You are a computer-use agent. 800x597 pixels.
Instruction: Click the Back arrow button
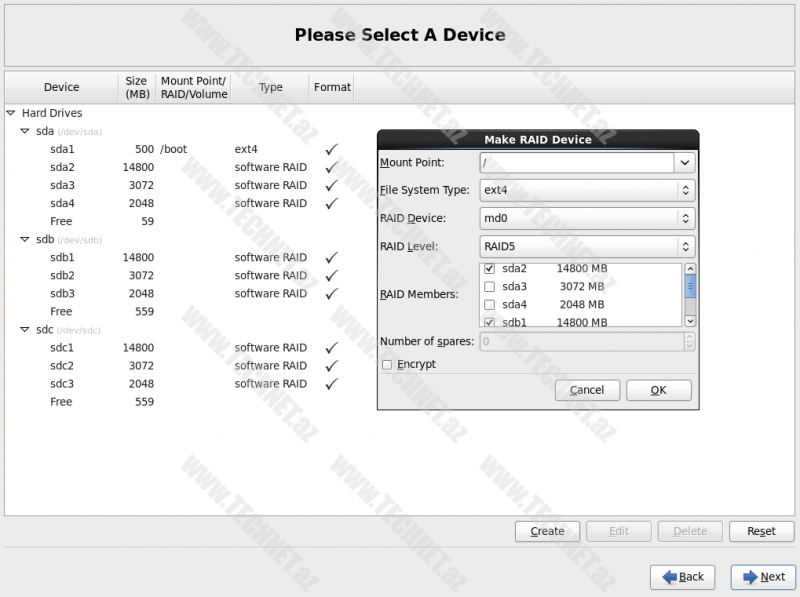click(x=682, y=577)
